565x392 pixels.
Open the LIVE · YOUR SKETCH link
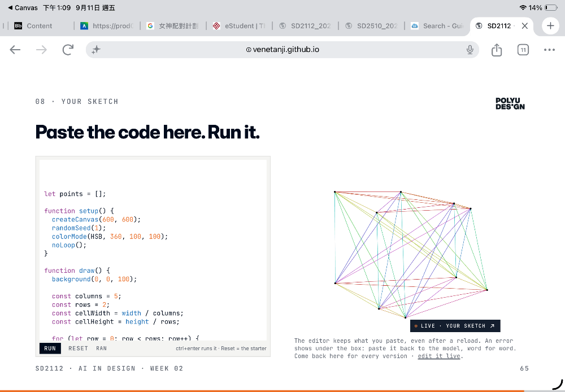point(455,326)
